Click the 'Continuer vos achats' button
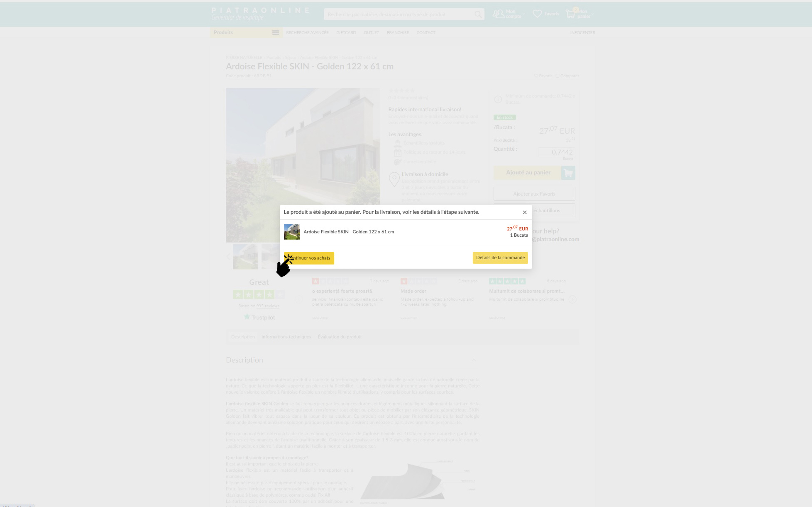 point(309,258)
